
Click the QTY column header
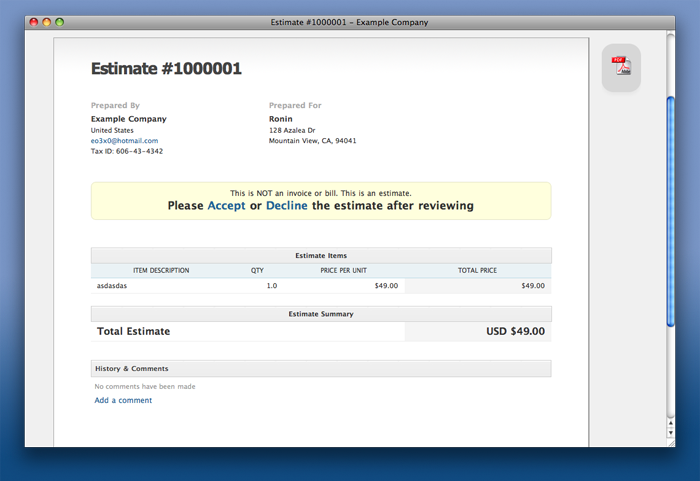(257, 271)
